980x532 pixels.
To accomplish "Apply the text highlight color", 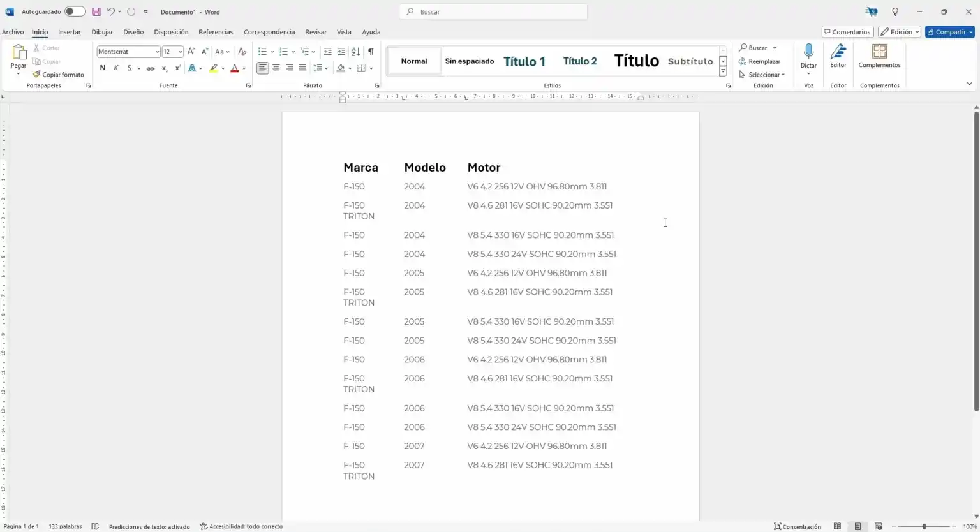I will [214, 68].
